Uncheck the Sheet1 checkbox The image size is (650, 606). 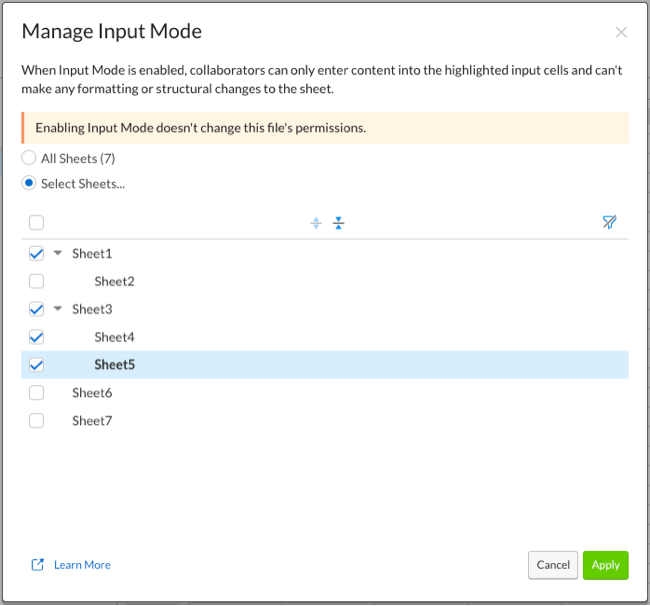pyautogui.click(x=37, y=254)
